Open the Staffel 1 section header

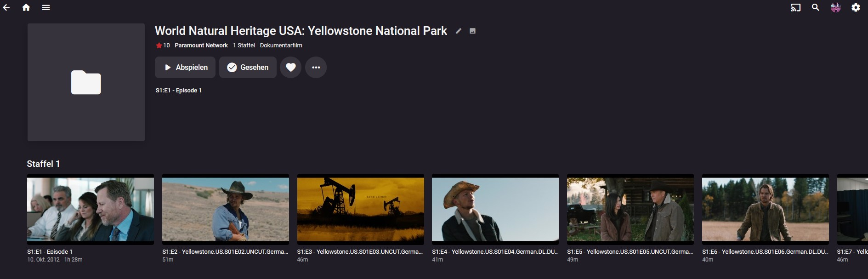pyautogui.click(x=43, y=164)
